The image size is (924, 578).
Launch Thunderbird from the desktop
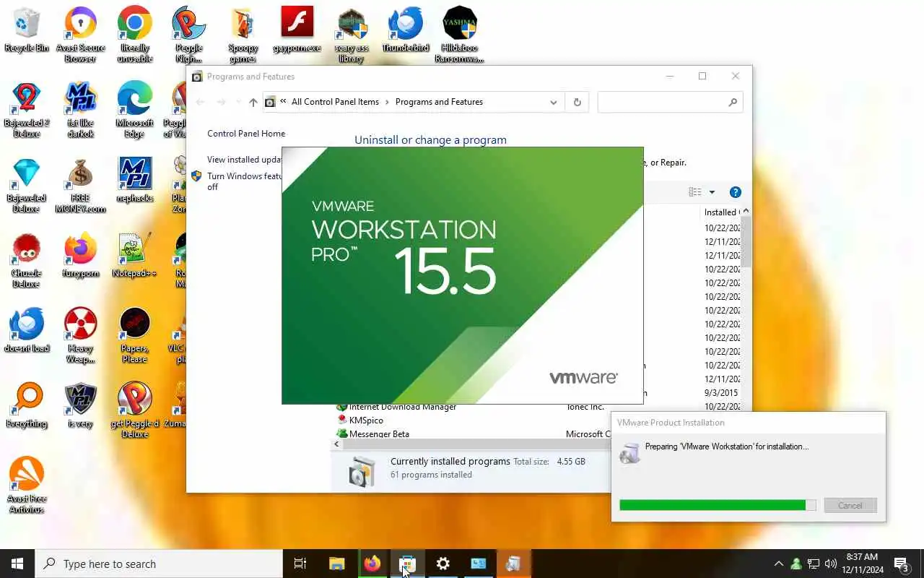click(406, 30)
